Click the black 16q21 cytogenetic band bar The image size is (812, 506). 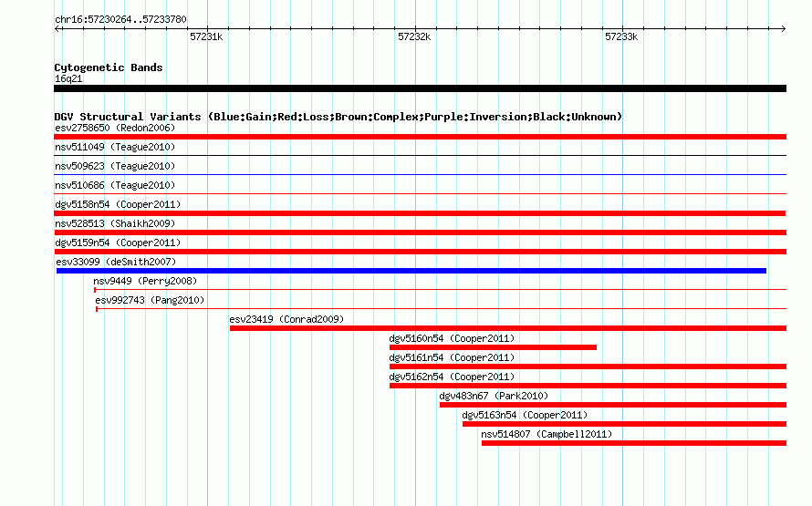click(420, 88)
